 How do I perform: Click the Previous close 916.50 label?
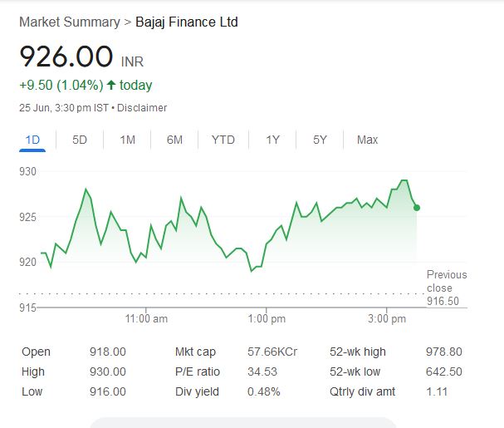tap(447, 288)
